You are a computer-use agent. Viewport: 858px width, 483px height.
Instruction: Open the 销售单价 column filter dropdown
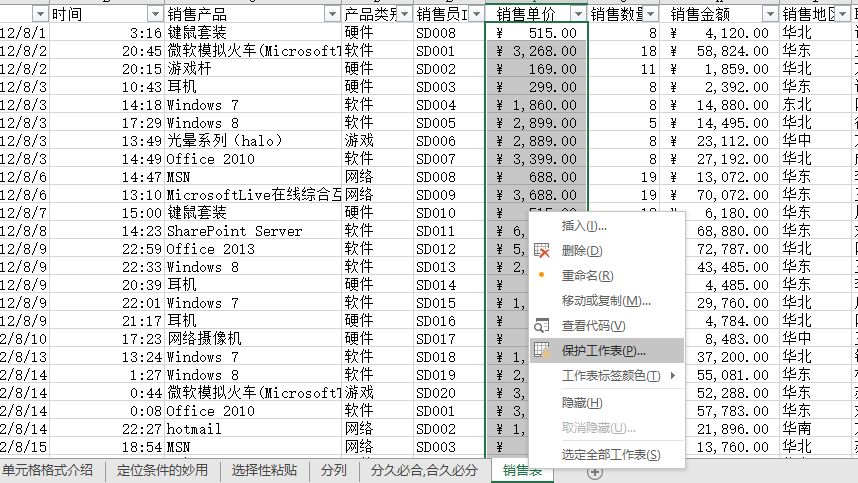click(578, 14)
